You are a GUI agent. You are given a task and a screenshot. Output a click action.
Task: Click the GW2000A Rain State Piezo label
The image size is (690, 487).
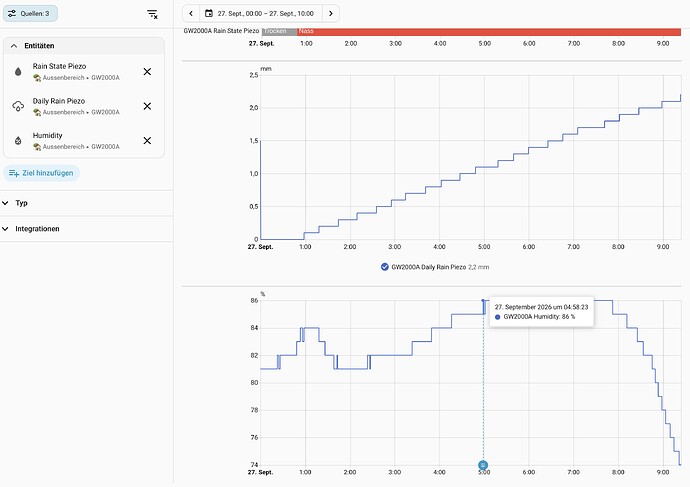tap(221, 31)
